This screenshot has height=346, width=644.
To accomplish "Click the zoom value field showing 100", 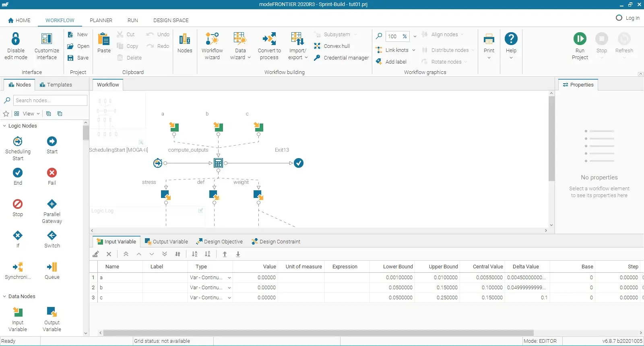I will tap(393, 36).
